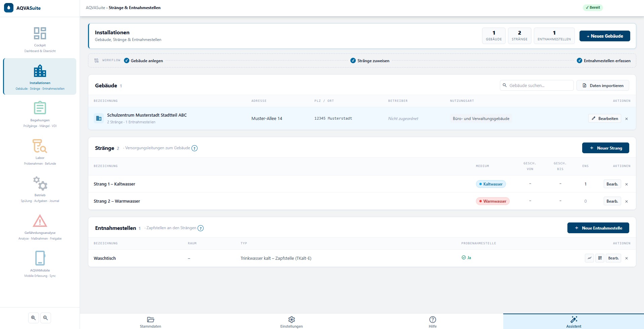Click Muster-Allee 14 address
The height and width of the screenshot is (329, 644).
(x=267, y=119)
